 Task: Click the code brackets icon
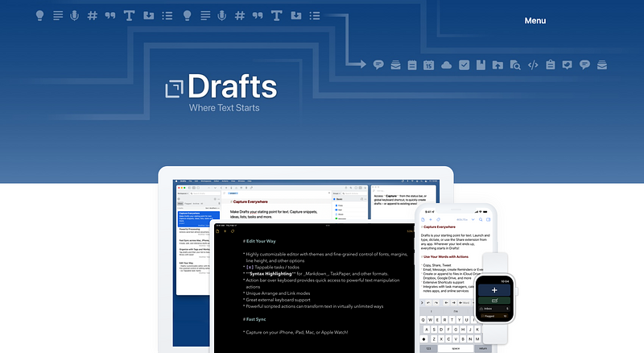(x=533, y=65)
